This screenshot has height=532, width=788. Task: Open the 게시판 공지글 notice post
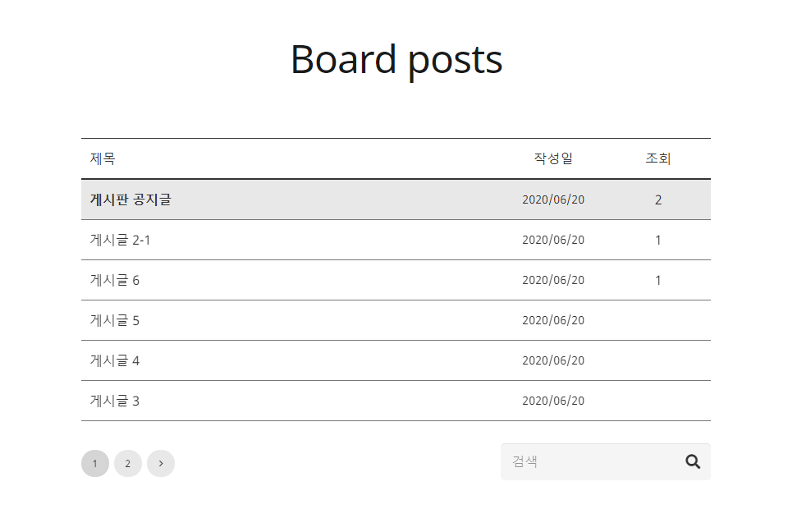(x=131, y=199)
